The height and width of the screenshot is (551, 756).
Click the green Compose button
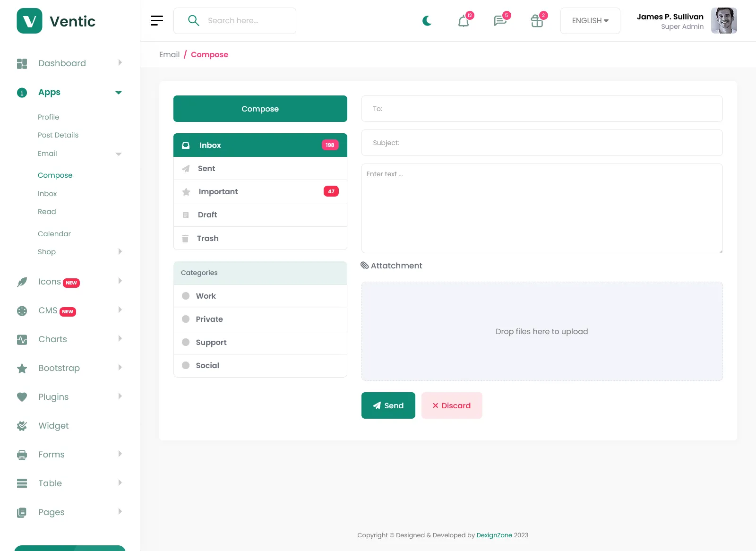click(x=260, y=109)
